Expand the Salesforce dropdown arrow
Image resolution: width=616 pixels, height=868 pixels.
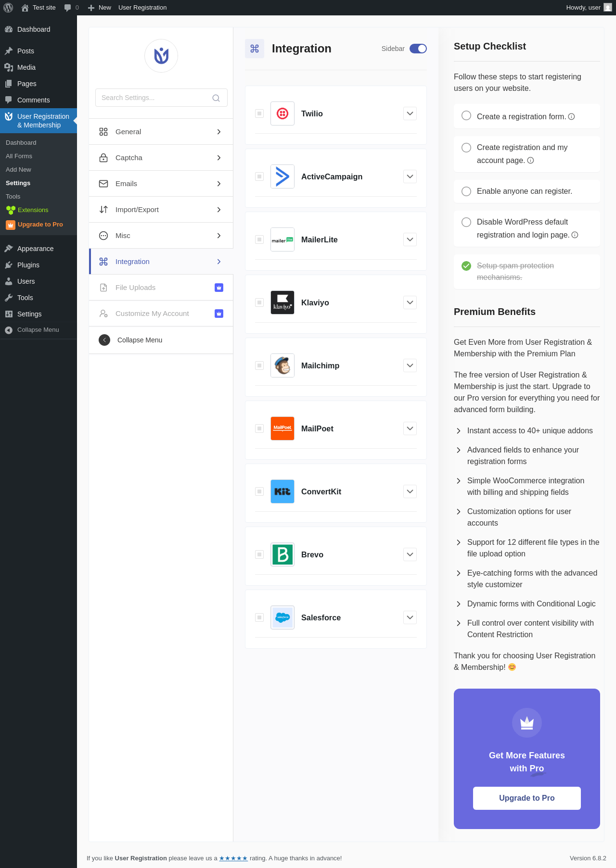point(410,617)
